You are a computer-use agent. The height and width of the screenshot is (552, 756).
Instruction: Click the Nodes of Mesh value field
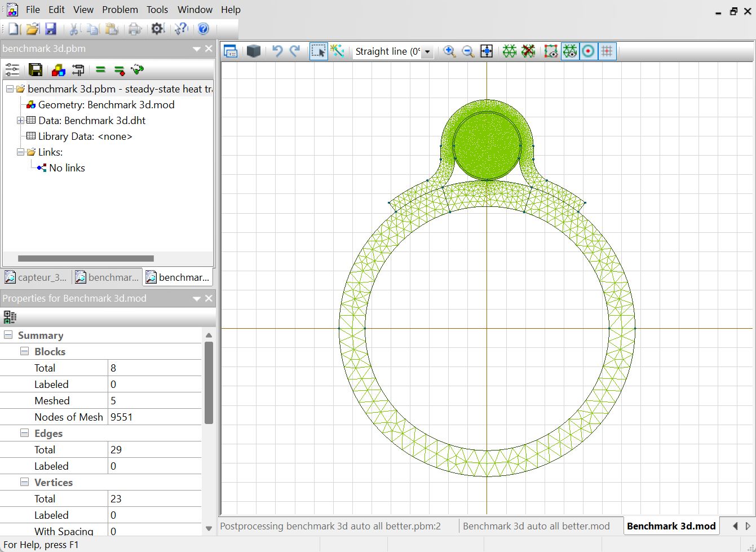[x=154, y=417]
